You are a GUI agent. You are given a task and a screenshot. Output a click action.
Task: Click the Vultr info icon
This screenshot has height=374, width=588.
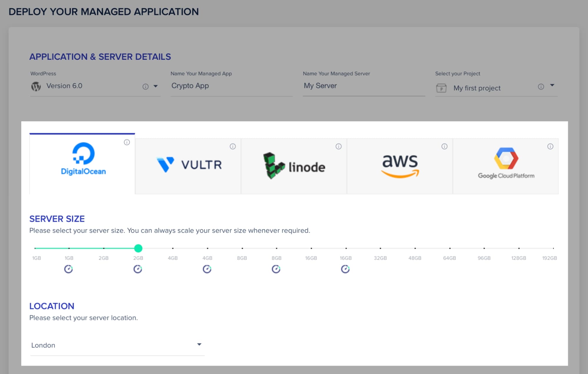pyautogui.click(x=233, y=146)
